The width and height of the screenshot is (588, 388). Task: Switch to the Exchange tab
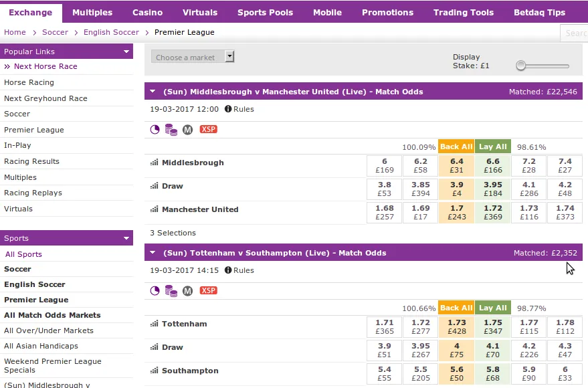pyautogui.click(x=31, y=13)
